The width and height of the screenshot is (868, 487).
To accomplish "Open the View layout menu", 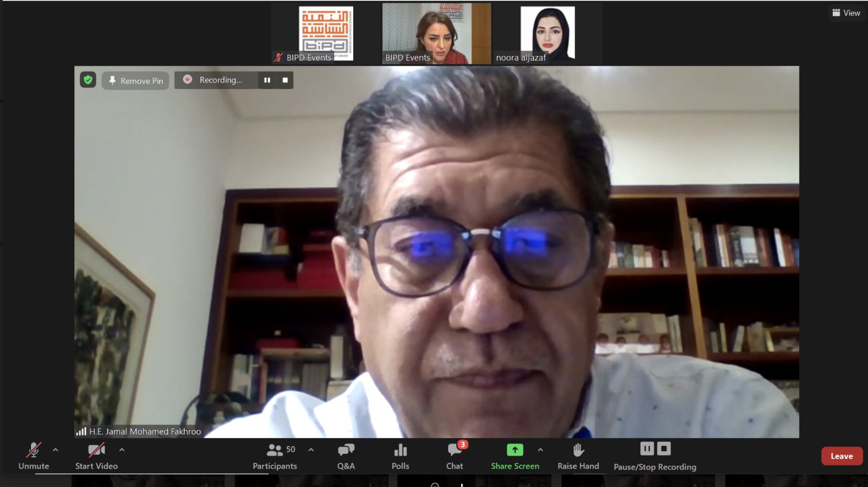I will (846, 12).
